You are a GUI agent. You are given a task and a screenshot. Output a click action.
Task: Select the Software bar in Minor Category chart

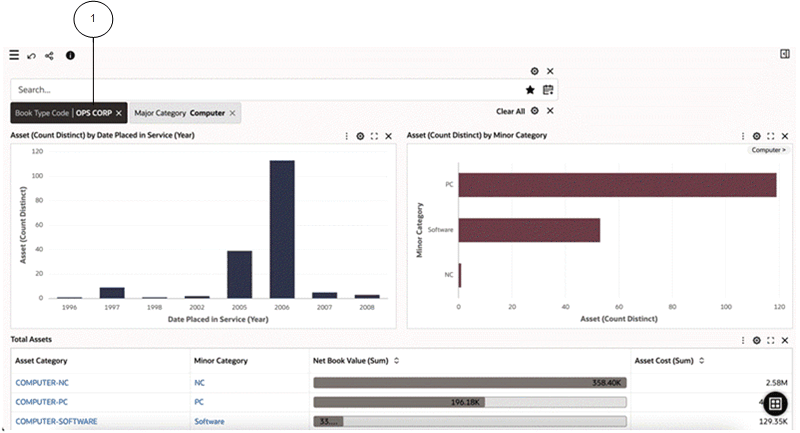tap(529, 230)
